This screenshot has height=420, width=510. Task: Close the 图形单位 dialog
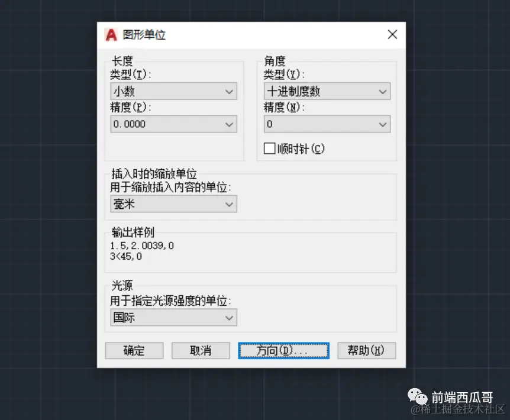[x=392, y=34]
